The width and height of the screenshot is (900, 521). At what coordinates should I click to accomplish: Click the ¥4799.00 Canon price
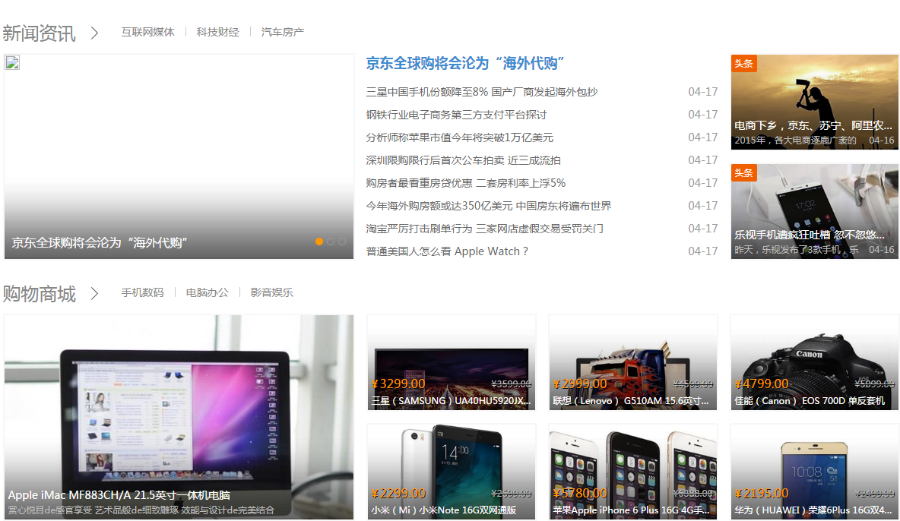tap(762, 384)
